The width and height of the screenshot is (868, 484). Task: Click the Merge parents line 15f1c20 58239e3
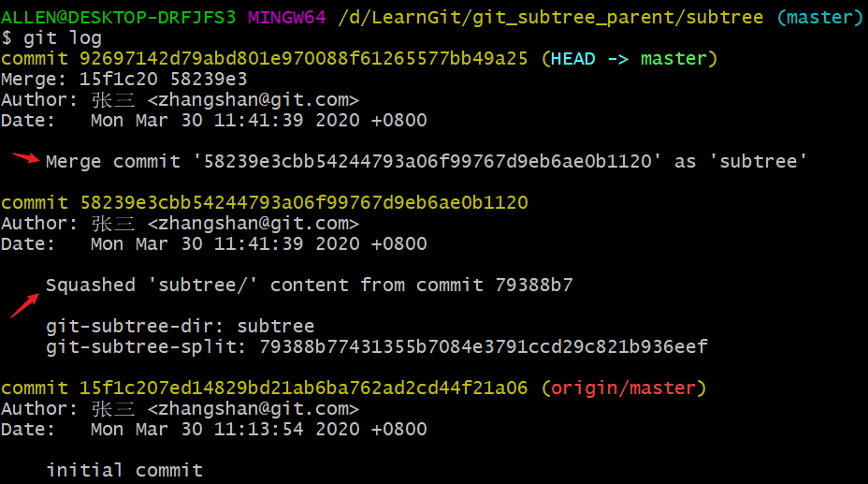124,80
